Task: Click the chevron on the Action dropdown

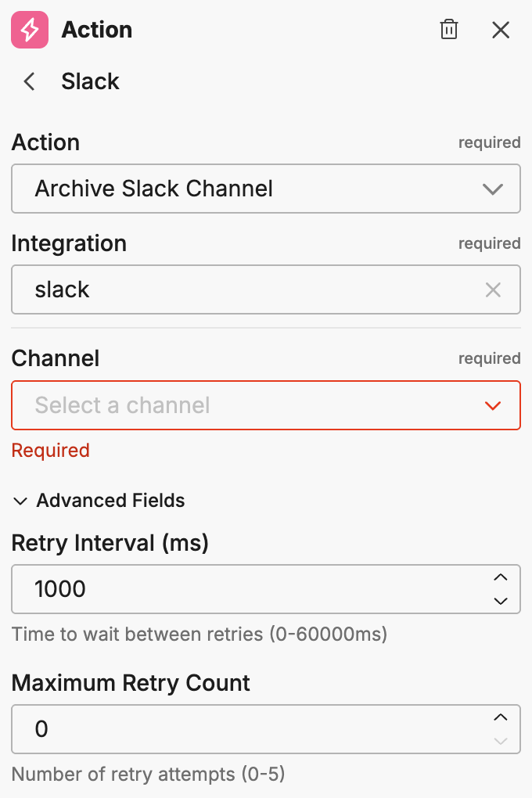Action: click(493, 189)
